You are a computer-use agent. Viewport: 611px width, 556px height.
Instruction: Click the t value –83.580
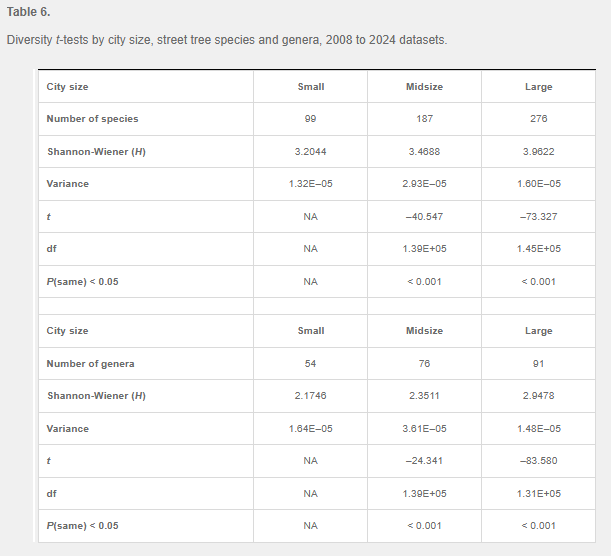[x=538, y=461]
